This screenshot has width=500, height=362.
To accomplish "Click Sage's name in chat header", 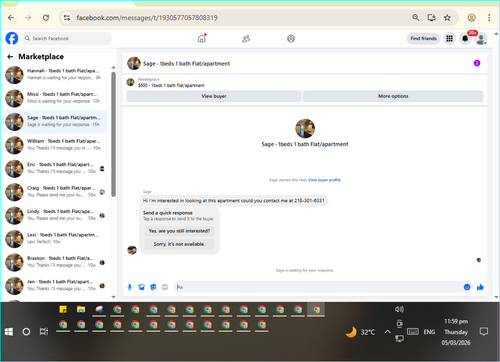I will pyautogui.click(x=186, y=64).
